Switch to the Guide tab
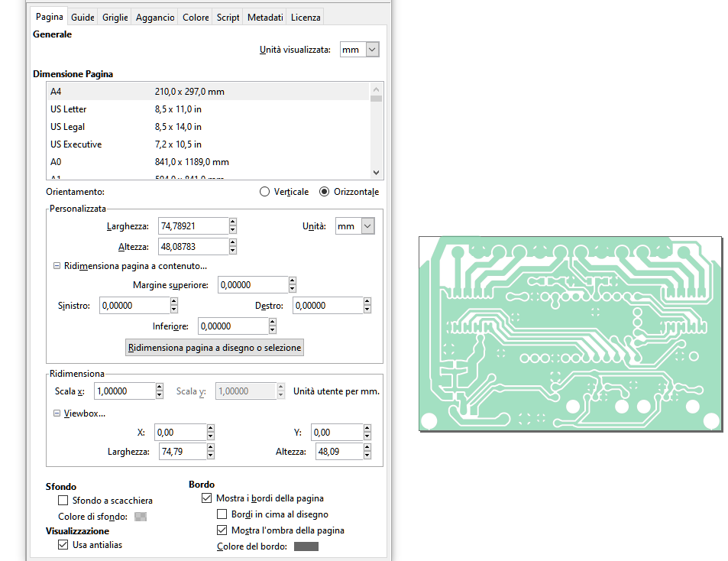Screen dimensions: 728x561 point(83,17)
